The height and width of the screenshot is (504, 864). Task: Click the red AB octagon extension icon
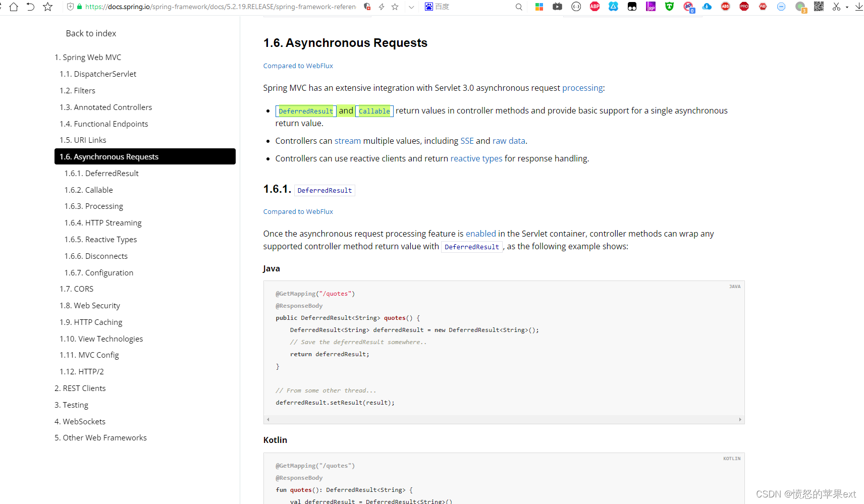763,7
